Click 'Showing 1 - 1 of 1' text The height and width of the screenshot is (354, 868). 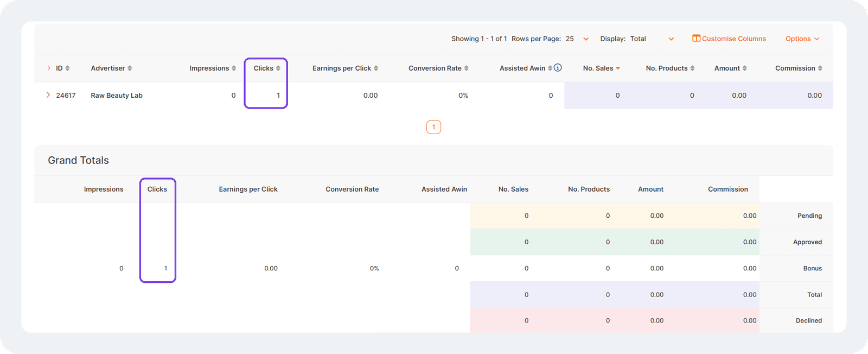[x=479, y=39]
